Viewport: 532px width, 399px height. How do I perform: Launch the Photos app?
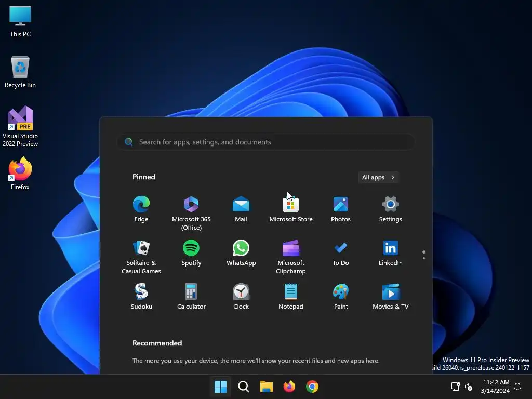click(341, 209)
